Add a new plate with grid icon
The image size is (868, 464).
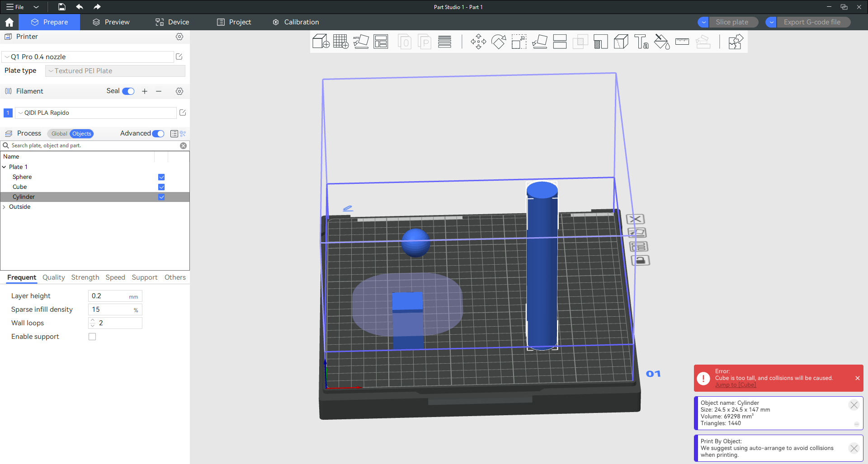point(340,42)
